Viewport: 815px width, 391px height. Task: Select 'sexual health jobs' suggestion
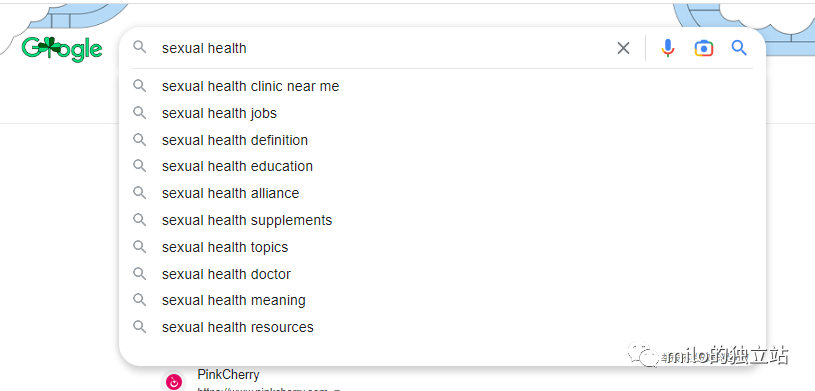pyautogui.click(x=442, y=113)
